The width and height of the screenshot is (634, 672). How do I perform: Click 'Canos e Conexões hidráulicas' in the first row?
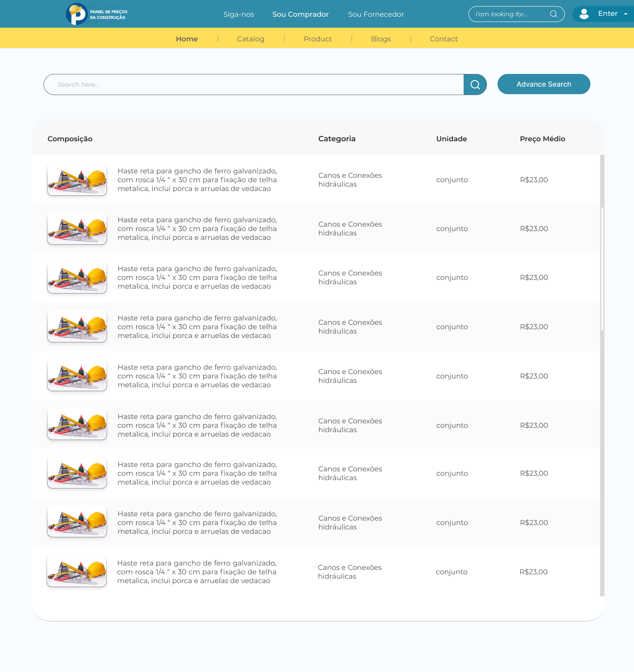[350, 180]
